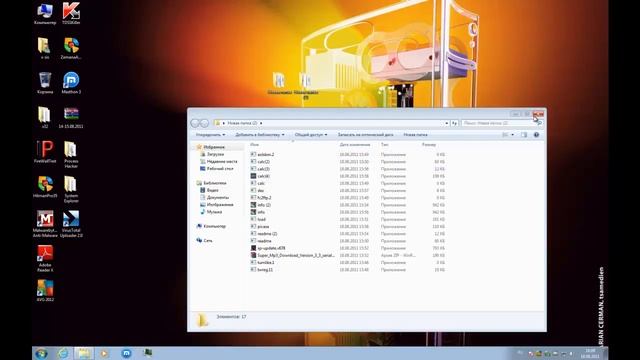Click the Explorer search input field
640x360 pixels.
coord(498,123)
